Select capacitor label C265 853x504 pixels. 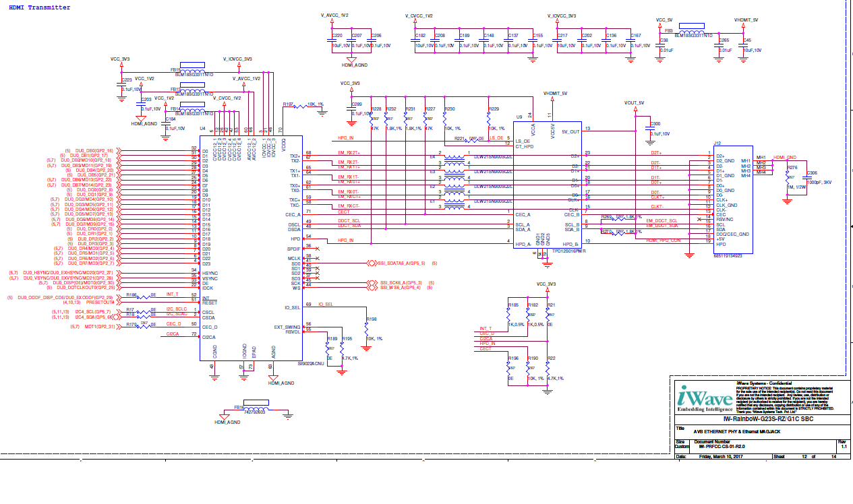pos(725,40)
